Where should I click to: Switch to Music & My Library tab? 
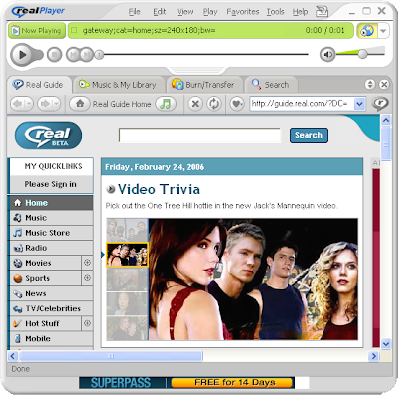tap(118, 85)
